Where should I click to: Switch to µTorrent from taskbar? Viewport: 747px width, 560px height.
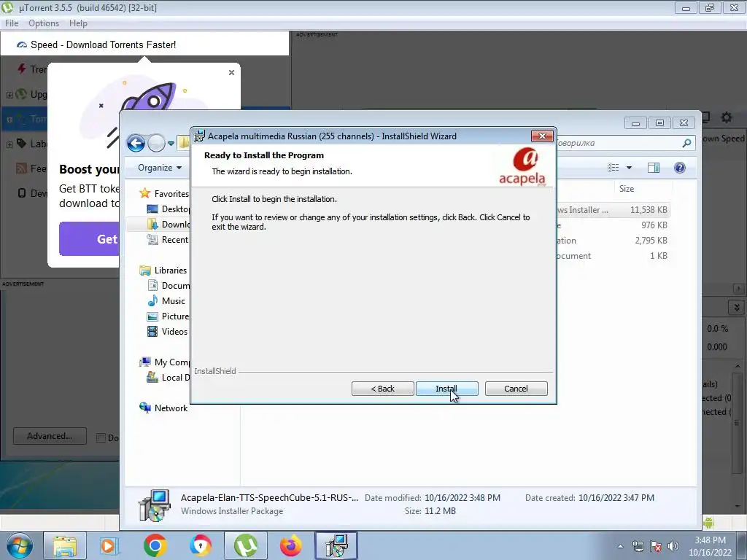point(245,545)
